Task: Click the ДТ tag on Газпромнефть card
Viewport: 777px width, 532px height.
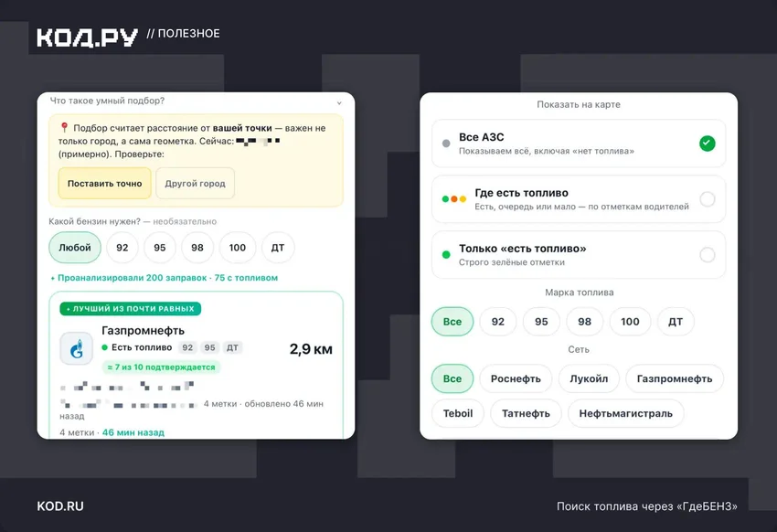Action: 232,347
